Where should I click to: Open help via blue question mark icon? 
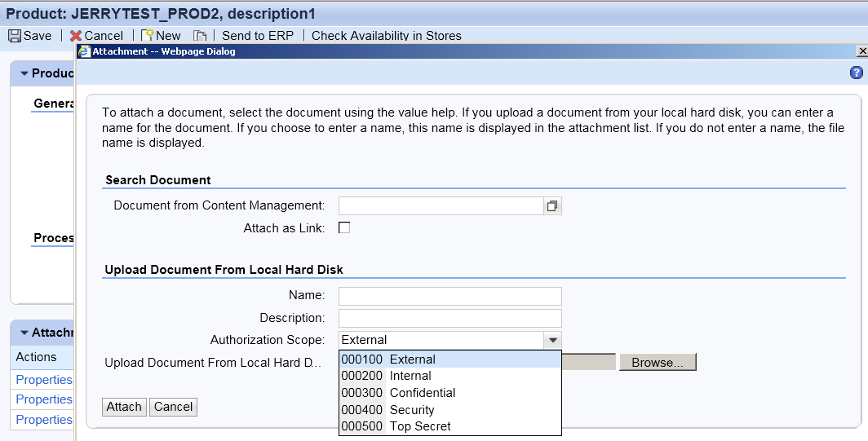coord(856,73)
